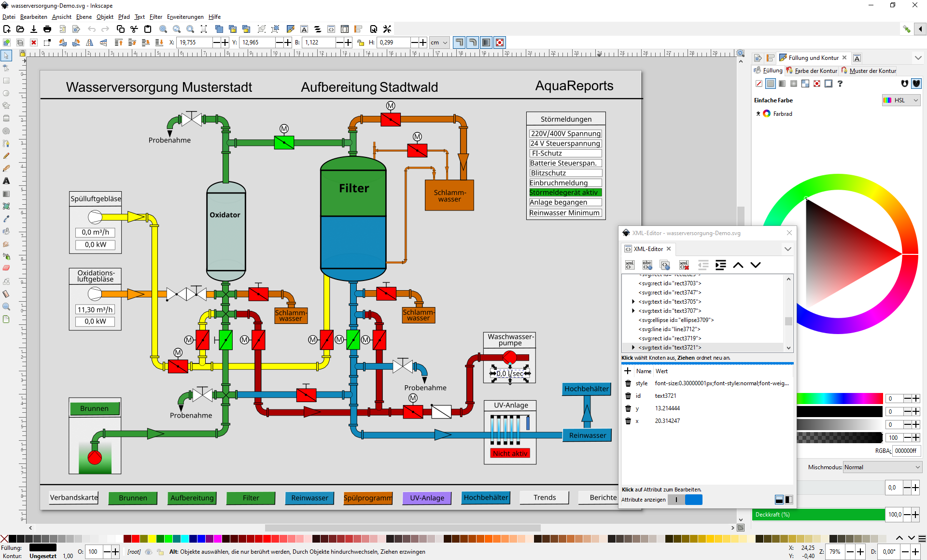
Task: Click the open document folder icon
Action: tap(20, 29)
